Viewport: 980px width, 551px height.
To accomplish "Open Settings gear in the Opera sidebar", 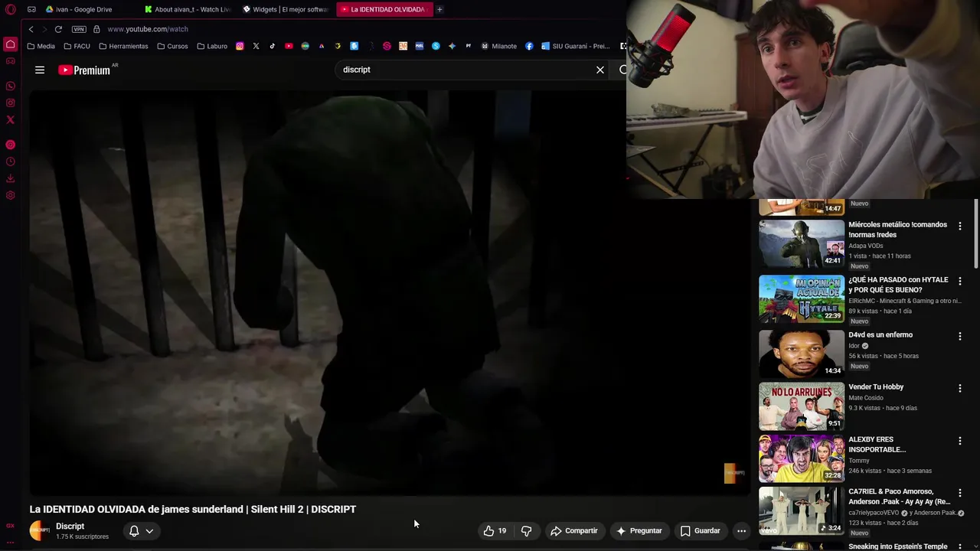I will (10, 195).
